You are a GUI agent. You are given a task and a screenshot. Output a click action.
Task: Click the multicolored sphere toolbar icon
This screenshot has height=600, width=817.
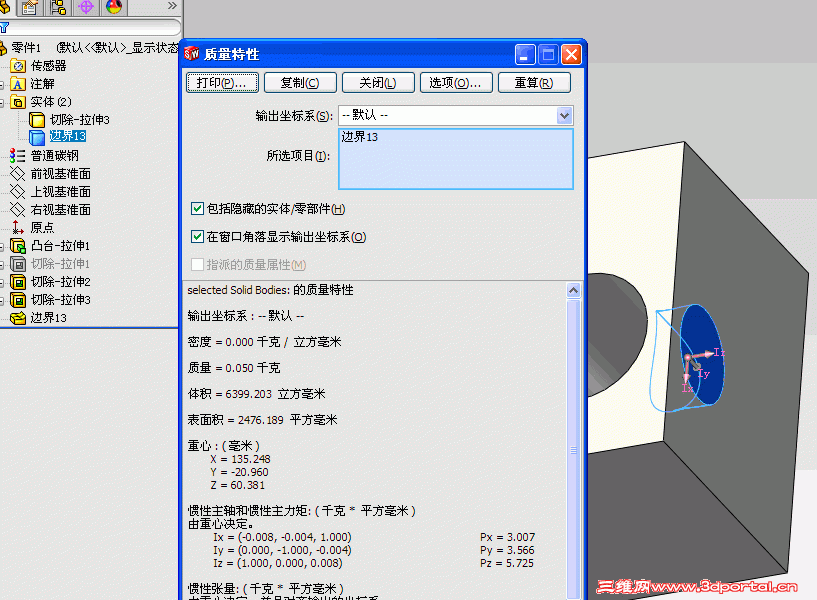pos(112,8)
